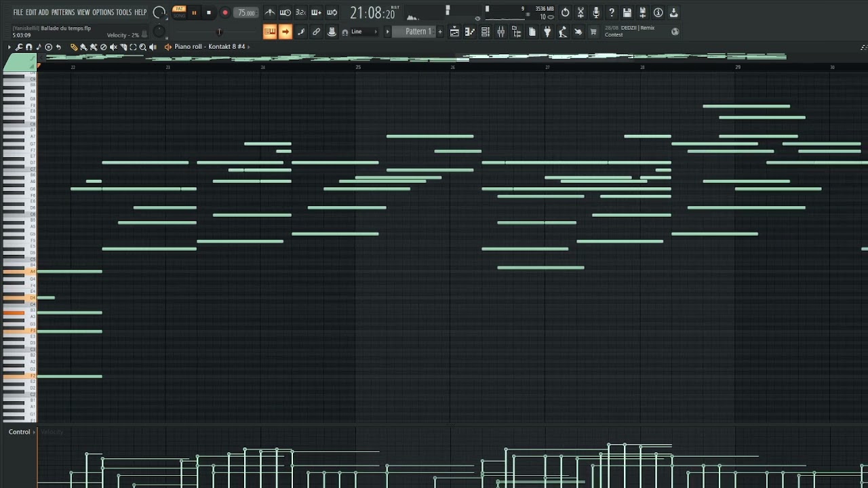Open the project info icon

[658, 13]
